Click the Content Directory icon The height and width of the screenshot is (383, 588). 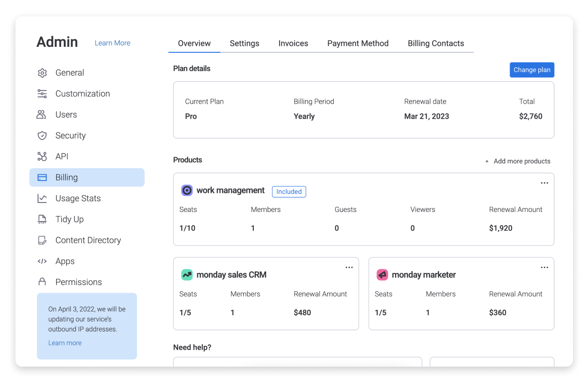(x=42, y=240)
